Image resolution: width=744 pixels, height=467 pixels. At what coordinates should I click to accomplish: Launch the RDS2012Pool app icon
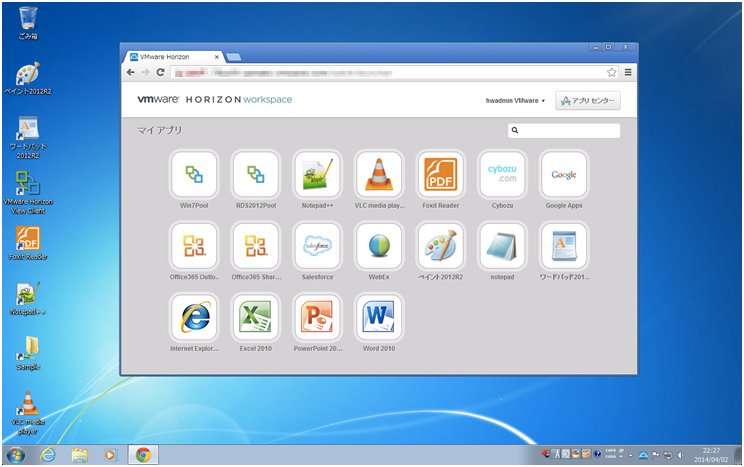(x=256, y=175)
